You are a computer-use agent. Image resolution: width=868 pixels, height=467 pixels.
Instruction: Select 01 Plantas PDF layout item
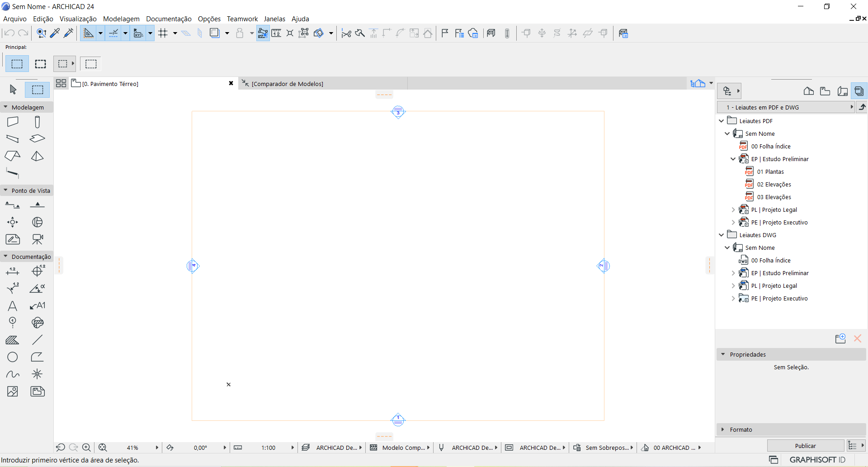[774, 172]
